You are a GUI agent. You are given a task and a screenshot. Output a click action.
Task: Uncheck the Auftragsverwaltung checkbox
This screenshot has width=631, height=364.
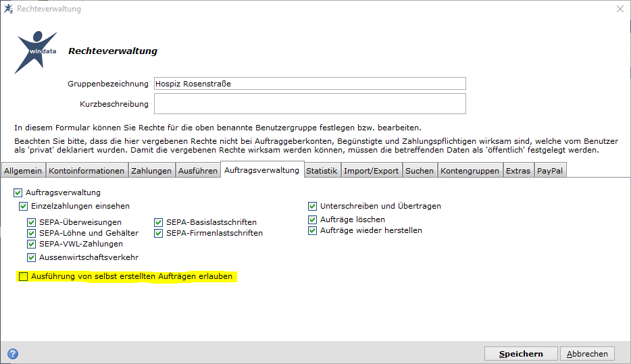18,192
